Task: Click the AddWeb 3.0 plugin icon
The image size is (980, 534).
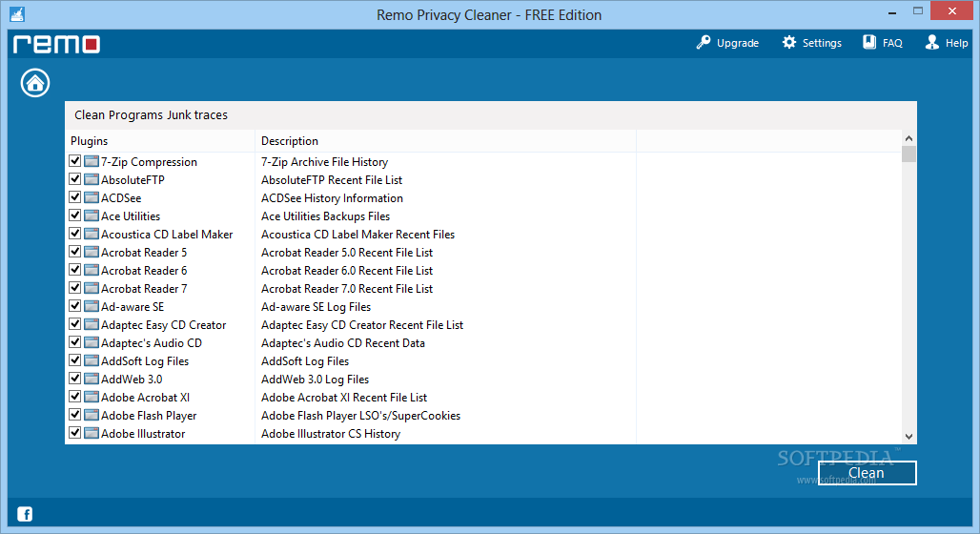Action: (92, 379)
